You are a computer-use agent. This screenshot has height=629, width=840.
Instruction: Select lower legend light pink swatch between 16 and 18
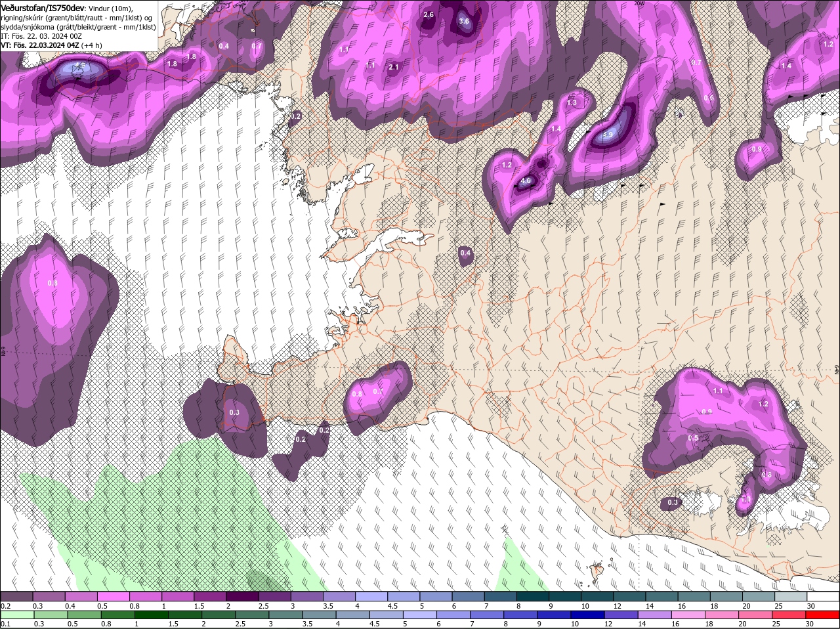coord(689,615)
